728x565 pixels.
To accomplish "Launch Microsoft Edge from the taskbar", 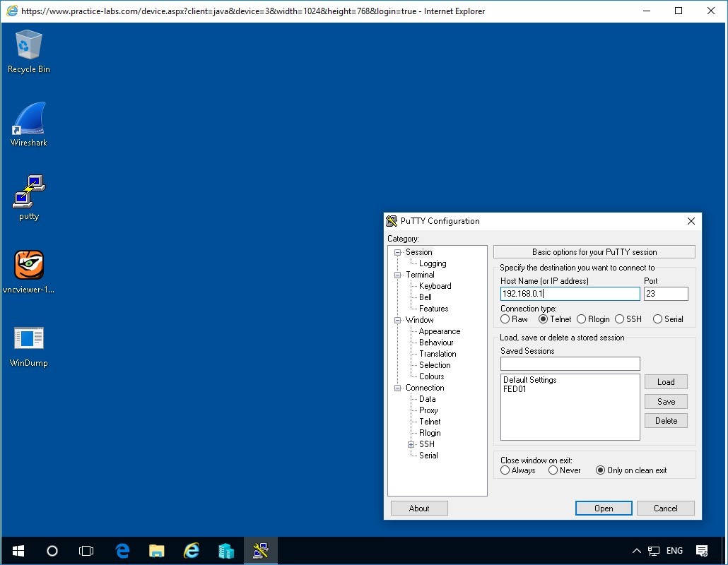I will tap(122, 551).
